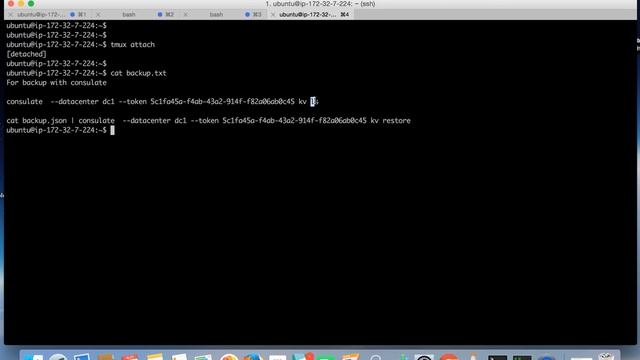Click the 'tmux attach' command text
Viewport: 640px width, 360px height.
133,44
